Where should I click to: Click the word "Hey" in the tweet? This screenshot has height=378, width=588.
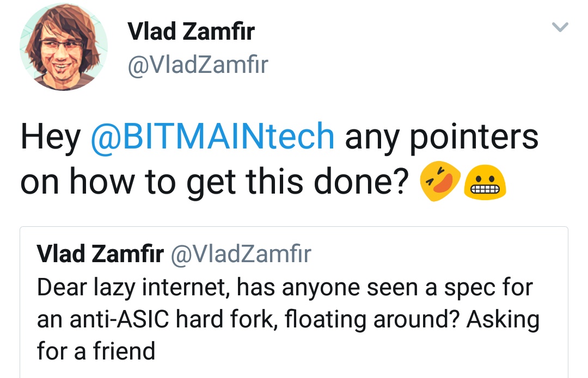pos(50,138)
